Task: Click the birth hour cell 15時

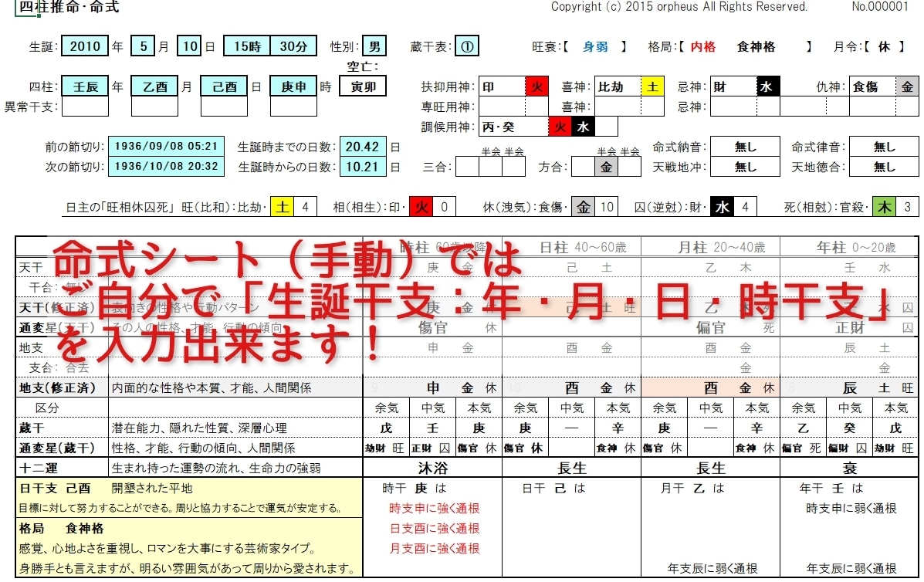Action: (x=247, y=46)
